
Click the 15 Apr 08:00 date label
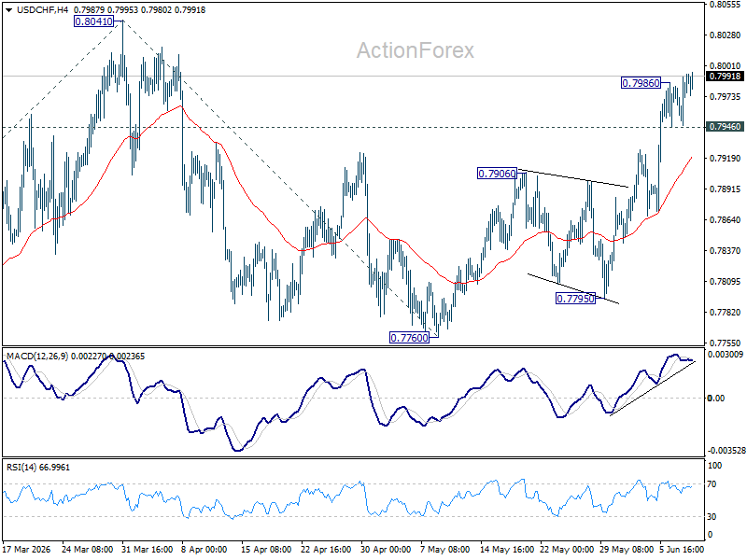[266, 549]
